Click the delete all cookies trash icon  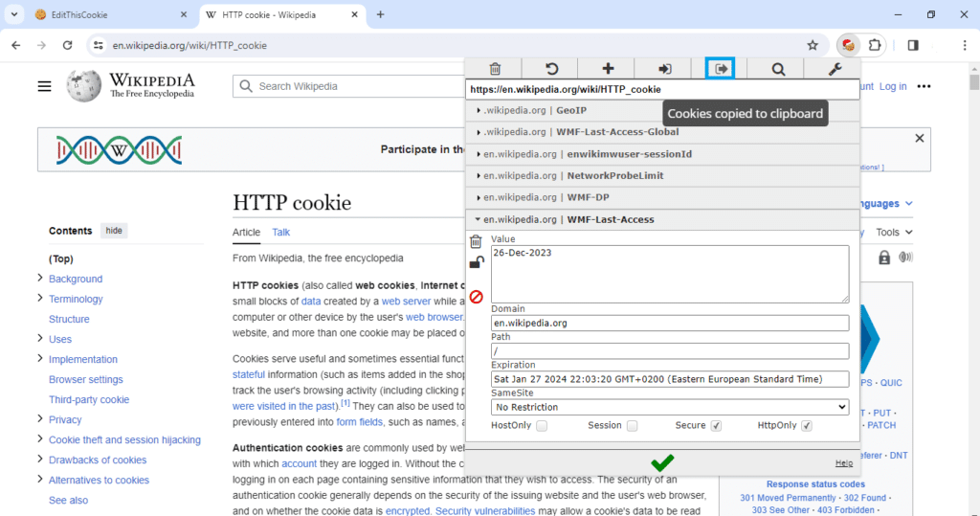(x=495, y=69)
